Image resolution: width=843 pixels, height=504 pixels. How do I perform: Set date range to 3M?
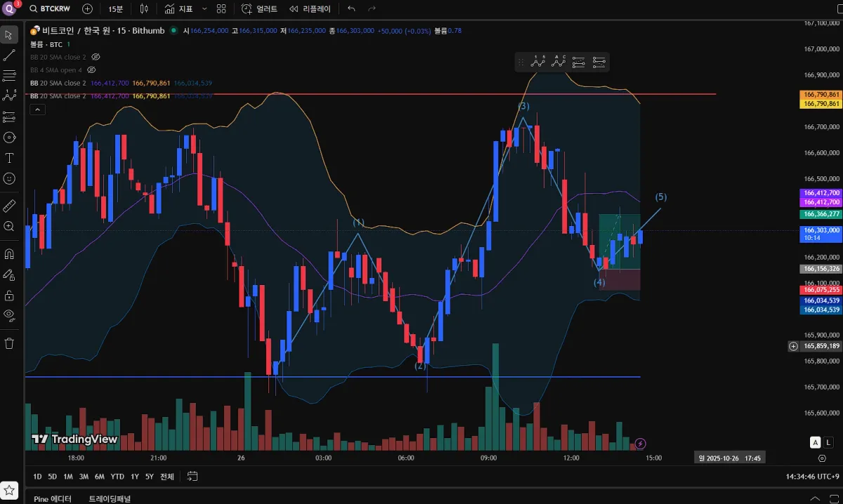[x=84, y=477]
